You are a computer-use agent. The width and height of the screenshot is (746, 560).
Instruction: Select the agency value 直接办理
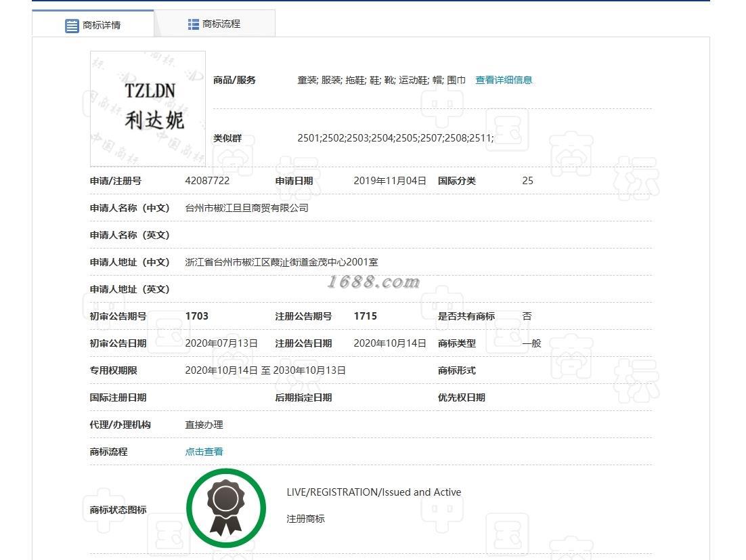(204, 425)
